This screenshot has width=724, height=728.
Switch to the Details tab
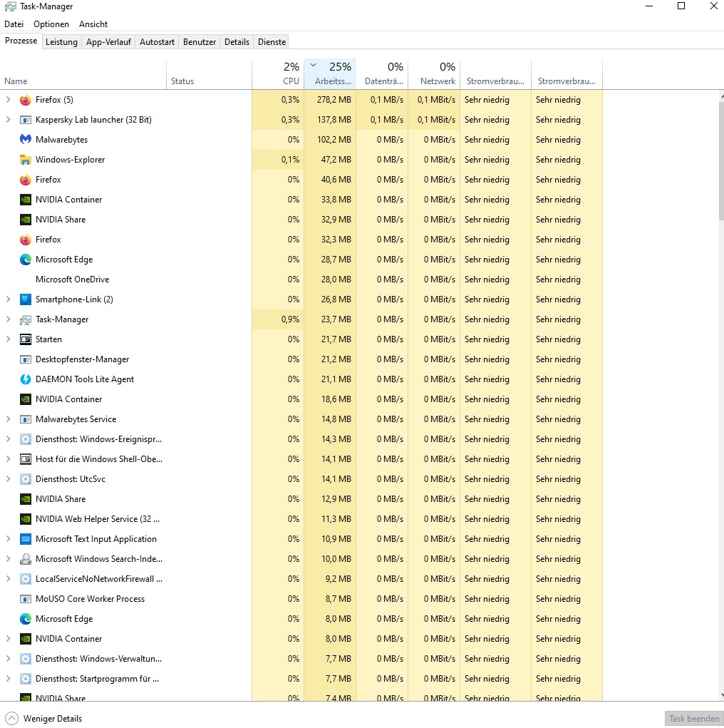tap(237, 42)
